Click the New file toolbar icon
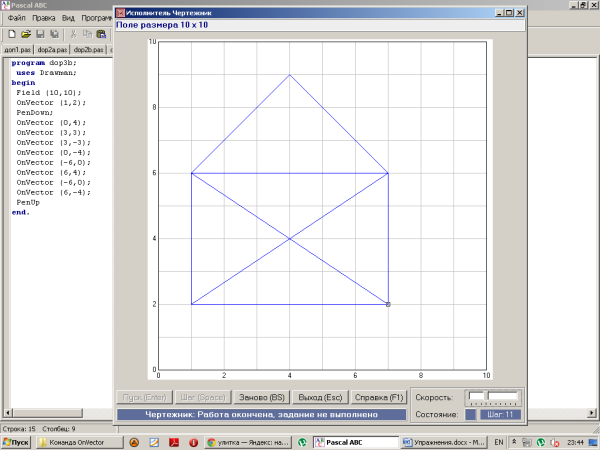Viewport: 600px width, 450px height. coord(12,33)
